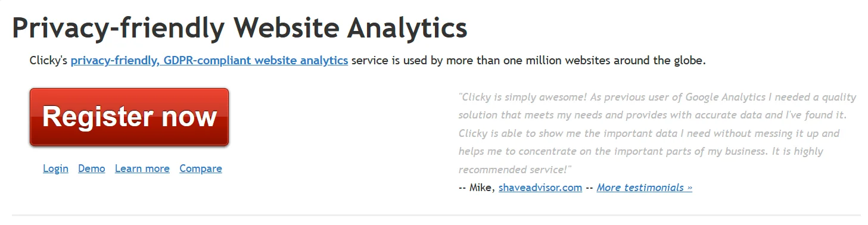Open the Demo link
868x225 pixels.
(x=92, y=168)
